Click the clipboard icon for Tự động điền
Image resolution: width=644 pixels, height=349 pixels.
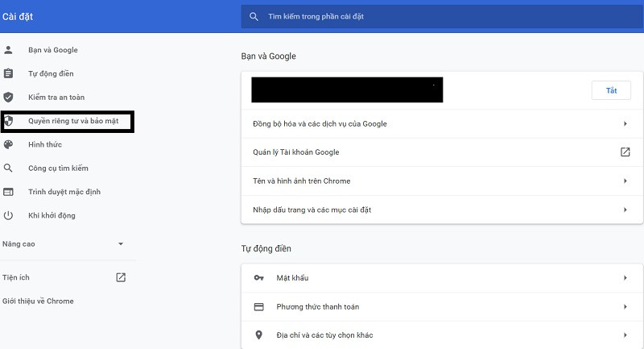[x=9, y=74]
